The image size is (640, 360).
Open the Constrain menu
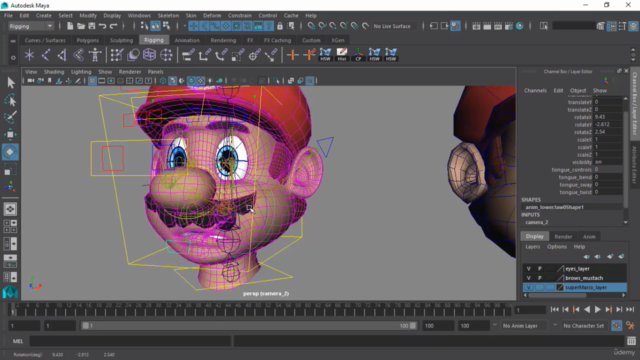tap(240, 16)
